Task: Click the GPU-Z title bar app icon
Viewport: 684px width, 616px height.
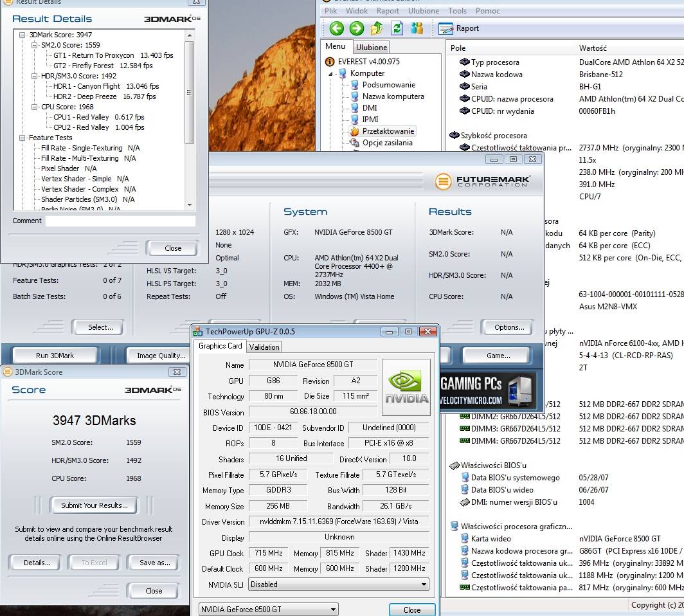Action: pos(198,332)
